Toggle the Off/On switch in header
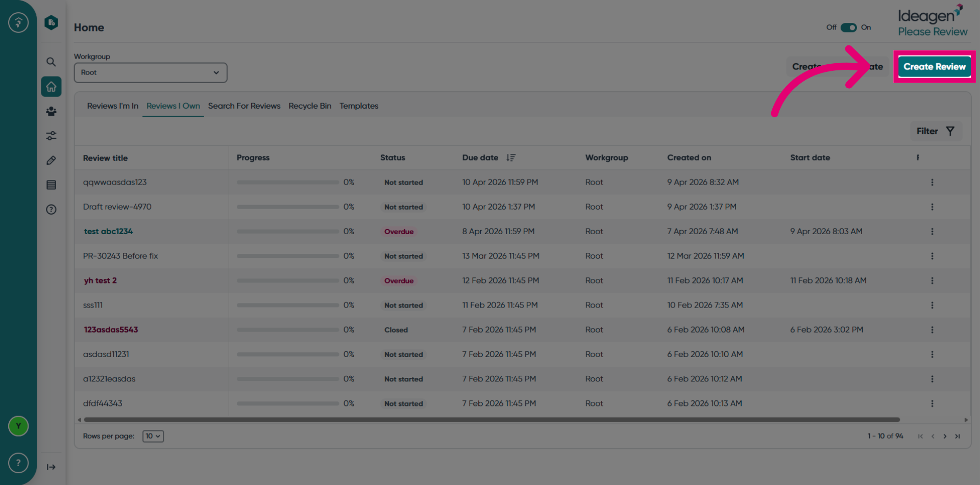 tap(849, 28)
